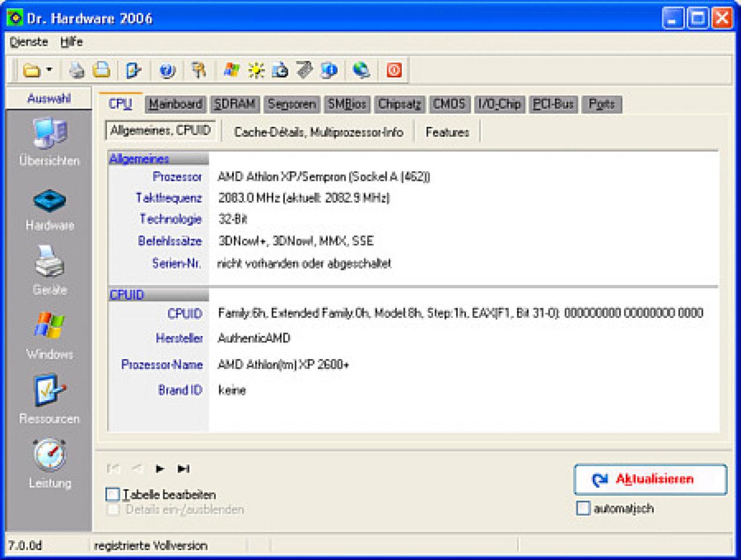Image resolution: width=741 pixels, height=560 pixels.
Task: Select Prozessor-Name value AMD Athlon(tm) XP 2600+
Action: [x=284, y=365]
